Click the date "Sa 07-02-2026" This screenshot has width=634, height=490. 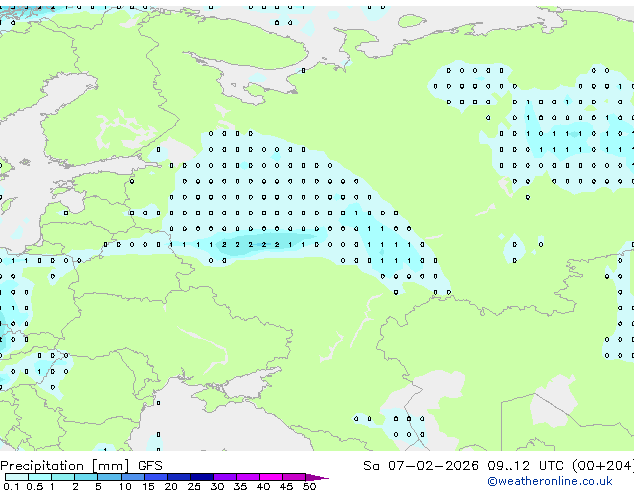coord(421,466)
